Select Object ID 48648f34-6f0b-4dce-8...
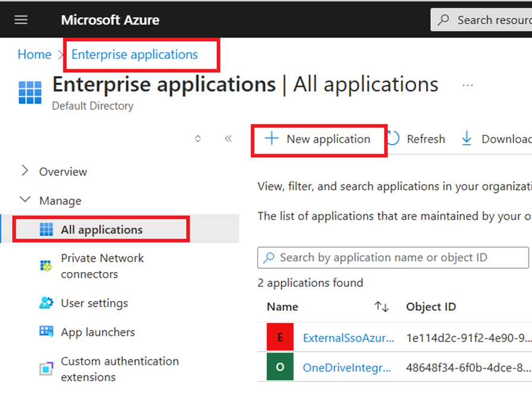The height and width of the screenshot is (397, 532). 469,367
